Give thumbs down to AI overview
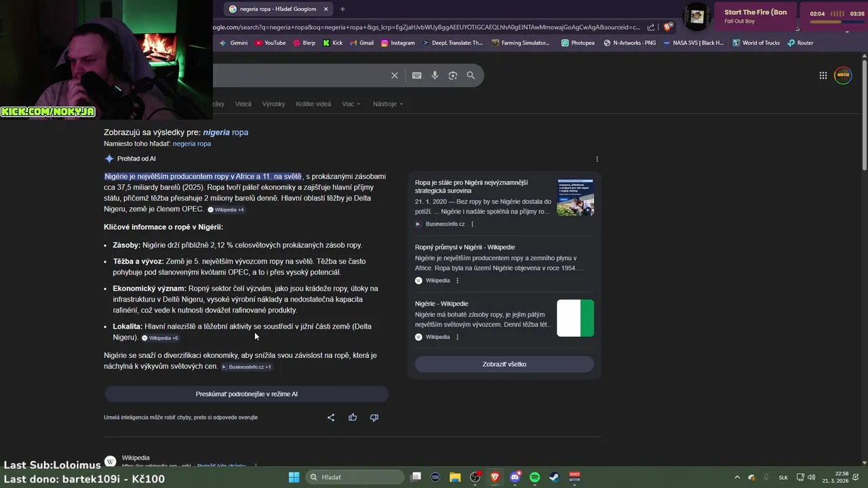Viewport: 868px width, 488px height. pos(374,418)
